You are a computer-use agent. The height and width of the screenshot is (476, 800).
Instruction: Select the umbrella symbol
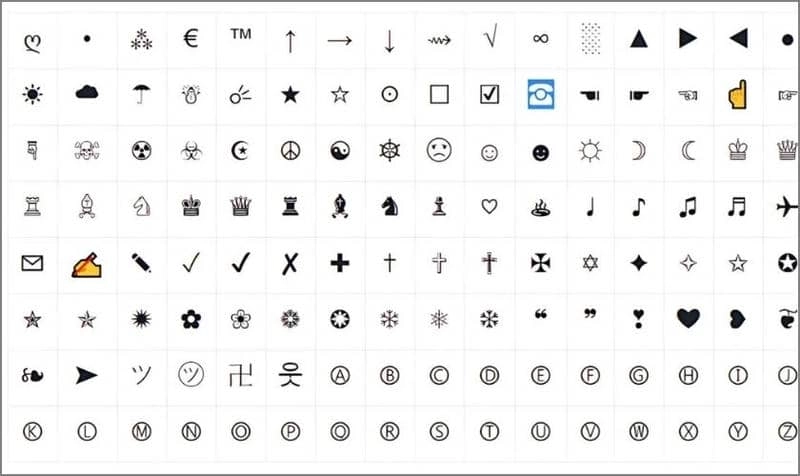click(141, 94)
